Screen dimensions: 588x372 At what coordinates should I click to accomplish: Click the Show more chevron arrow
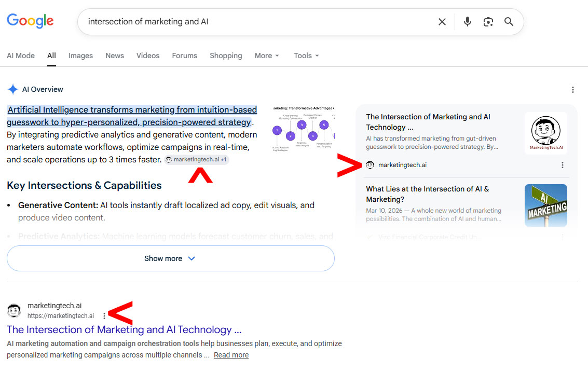pyautogui.click(x=192, y=258)
